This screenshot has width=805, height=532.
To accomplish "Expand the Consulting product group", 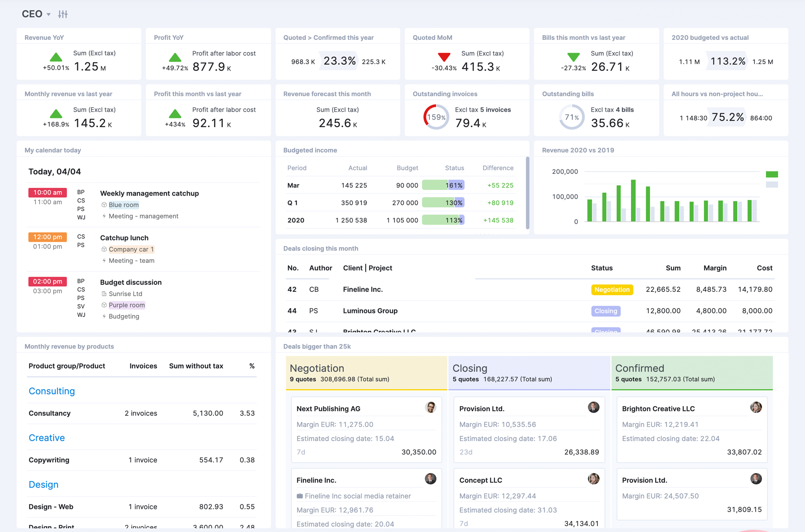I will tap(51, 391).
